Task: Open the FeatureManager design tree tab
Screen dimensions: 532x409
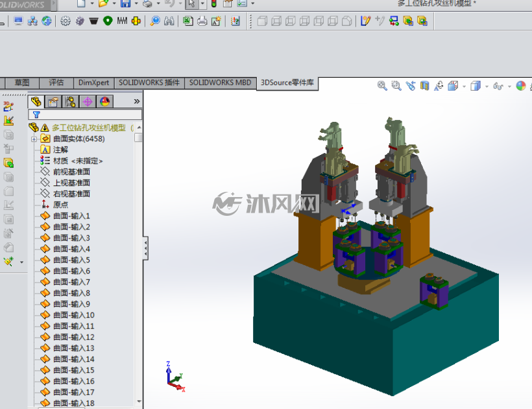Action: coord(36,101)
